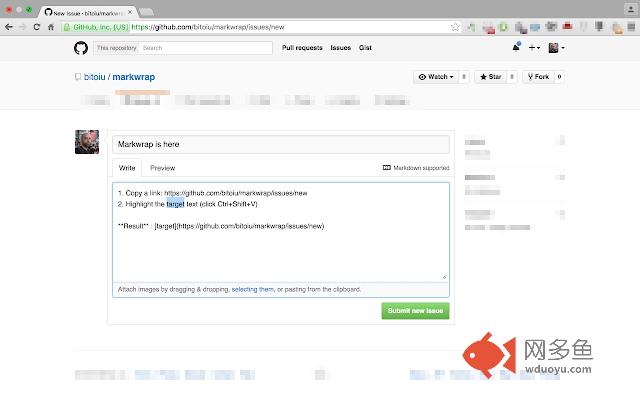
Task: Switch to the Preview tab
Action: [162, 168]
